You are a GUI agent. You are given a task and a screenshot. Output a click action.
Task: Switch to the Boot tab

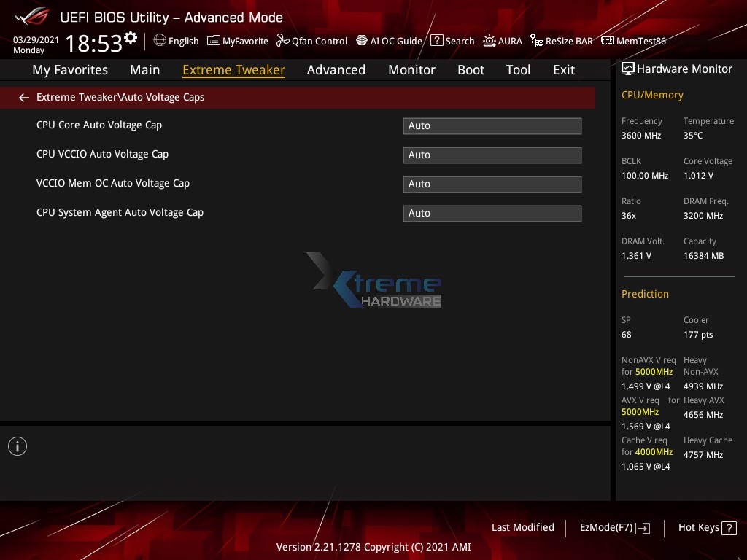point(471,69)
